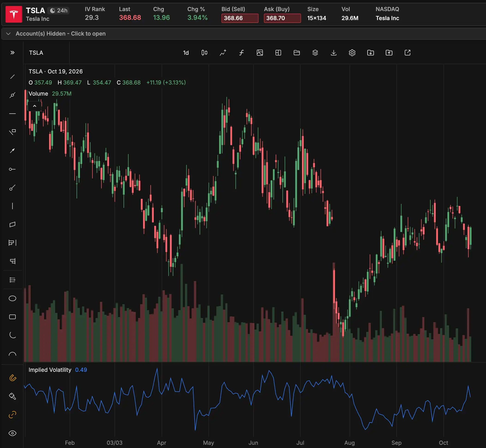Import chart with folder-down icon
Screen dimensions: 486x448
tap(370, 53)
